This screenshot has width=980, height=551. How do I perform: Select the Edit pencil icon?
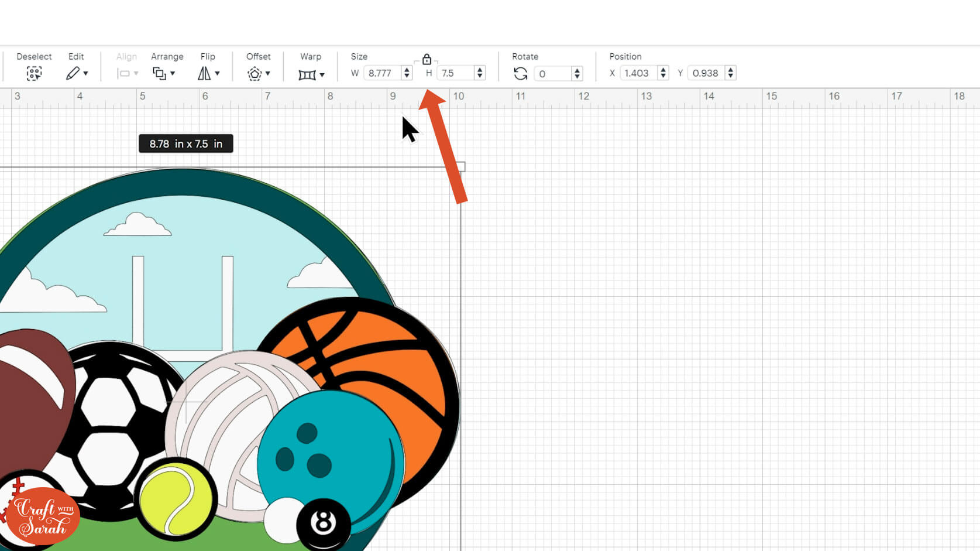(x=73, y=74)
